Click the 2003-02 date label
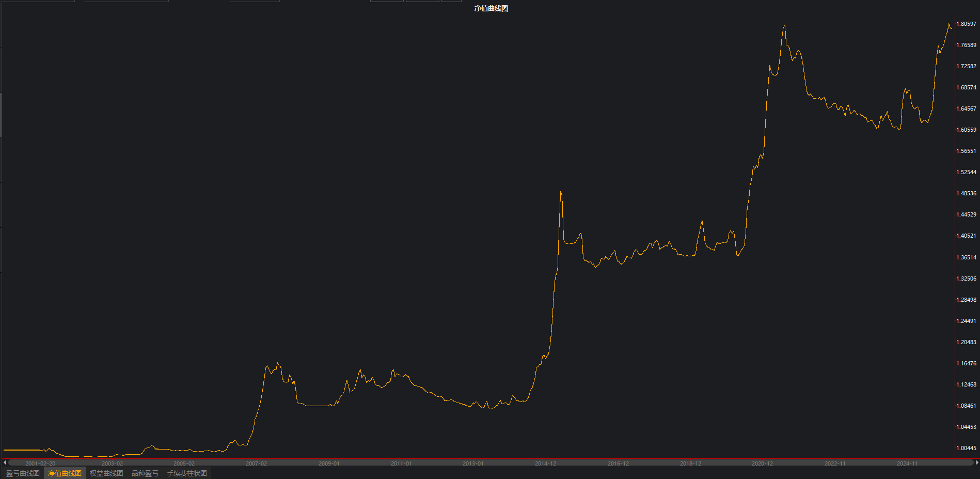This screenshot has height=479, width=980. click(x=112, y=463)
